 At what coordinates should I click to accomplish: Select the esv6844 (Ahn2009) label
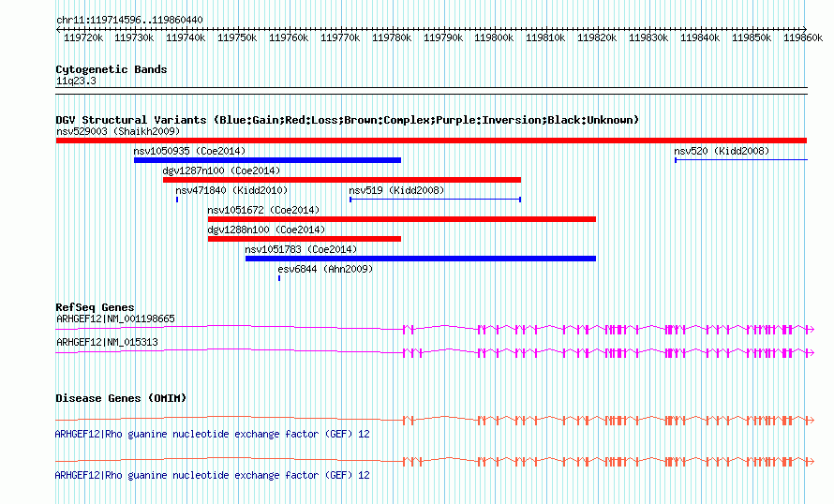coord(325,269)
